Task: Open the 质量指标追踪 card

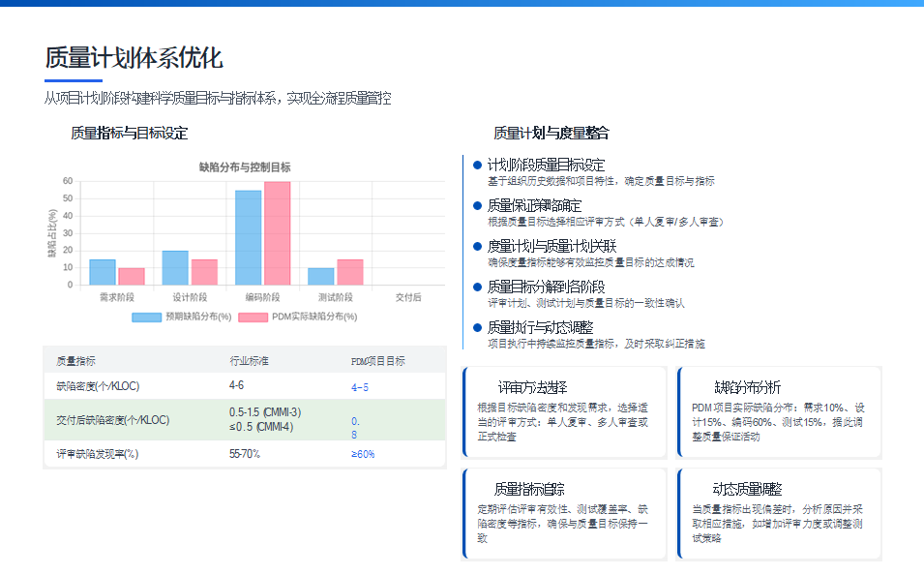Action: 564,514
